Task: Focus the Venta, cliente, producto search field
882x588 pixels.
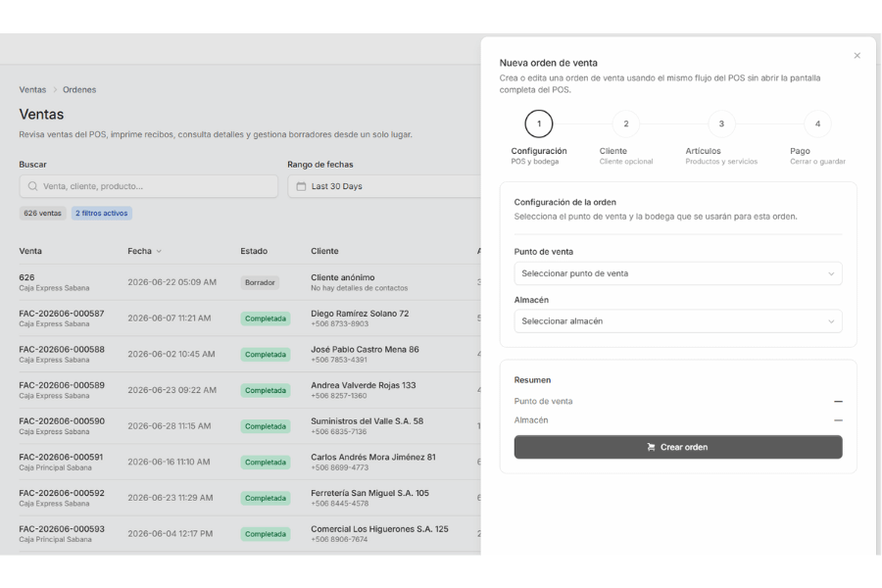Action: click(149, 186)
